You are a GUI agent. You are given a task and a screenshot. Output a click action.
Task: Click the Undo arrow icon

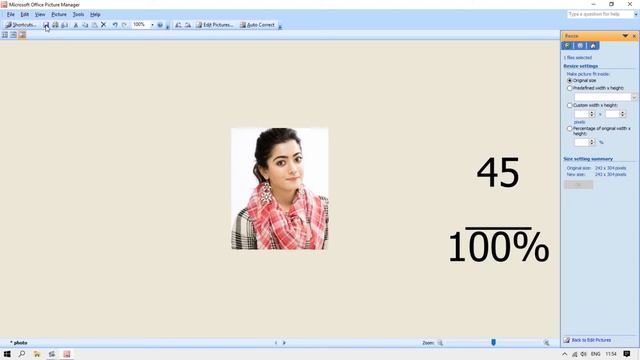pos(115,25)
